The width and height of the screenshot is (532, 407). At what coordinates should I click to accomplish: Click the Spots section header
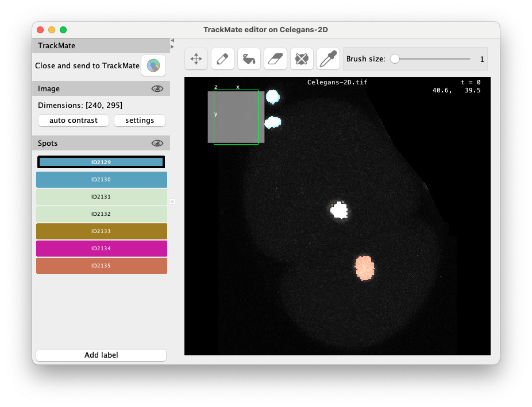pyautogui.click(x=101, y=144)
